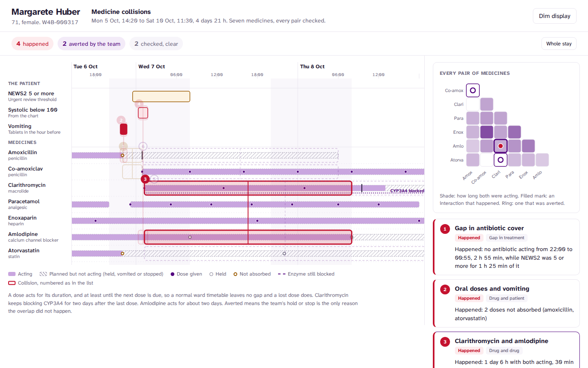Select the dark Enox / Co-amox matrix cell
The image size is (588, 368).
point(487,132)
